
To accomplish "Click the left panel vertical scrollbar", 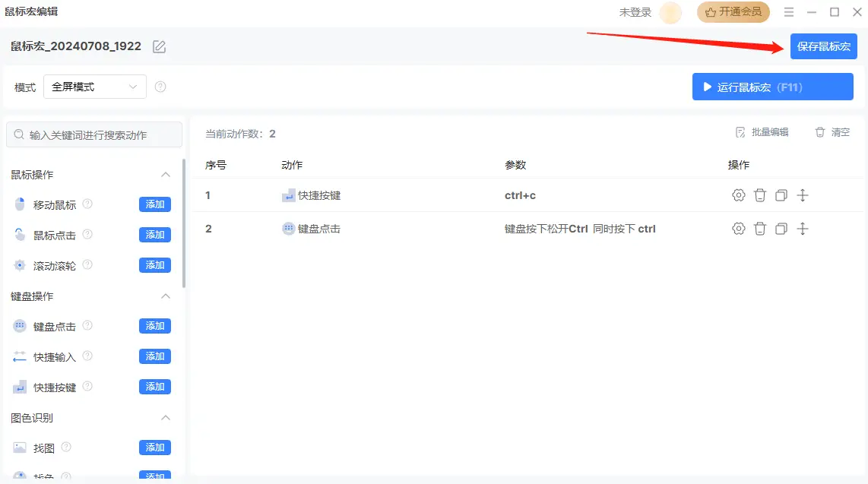I will (184, 224).
